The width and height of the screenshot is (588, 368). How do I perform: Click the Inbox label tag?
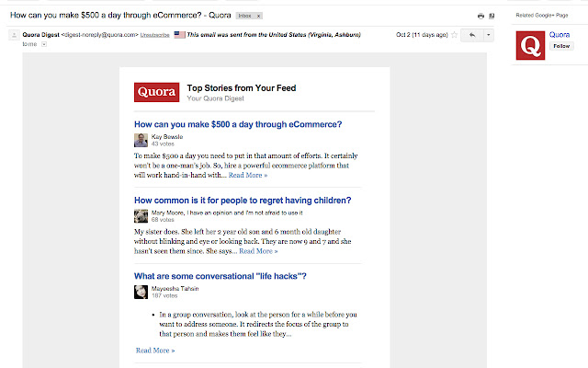click(245, 16)
